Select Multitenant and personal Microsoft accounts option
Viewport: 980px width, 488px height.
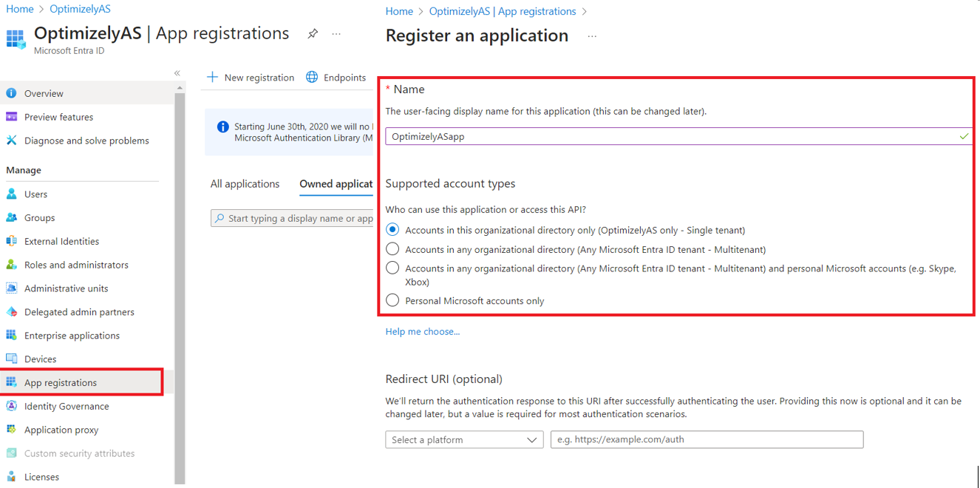392,268
